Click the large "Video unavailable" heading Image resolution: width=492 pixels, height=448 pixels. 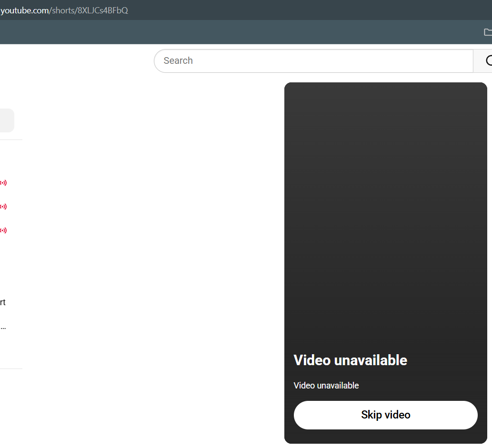(x=350, y=360)
